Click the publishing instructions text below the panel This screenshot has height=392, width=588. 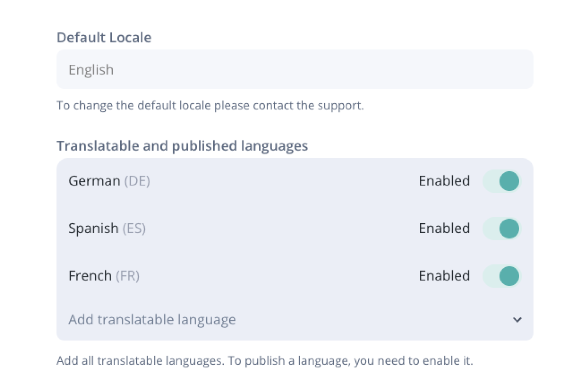pos(265,360)
